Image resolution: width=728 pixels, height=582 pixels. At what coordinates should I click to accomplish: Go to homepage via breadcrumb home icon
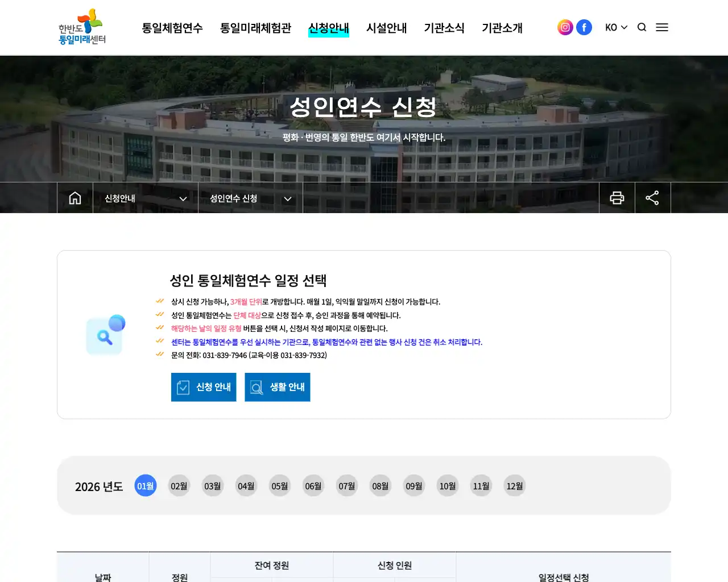pos(75,198)
